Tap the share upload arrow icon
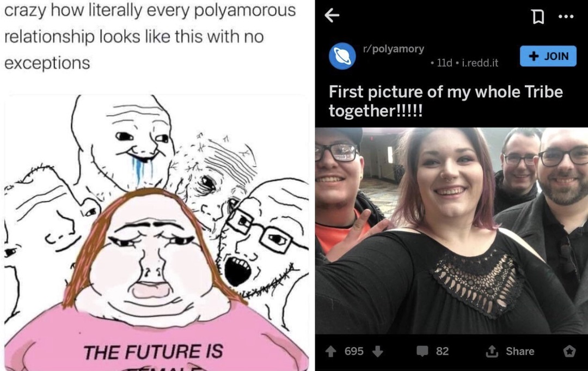Viewport: 588px width, 371px height. tap(492, 351)
